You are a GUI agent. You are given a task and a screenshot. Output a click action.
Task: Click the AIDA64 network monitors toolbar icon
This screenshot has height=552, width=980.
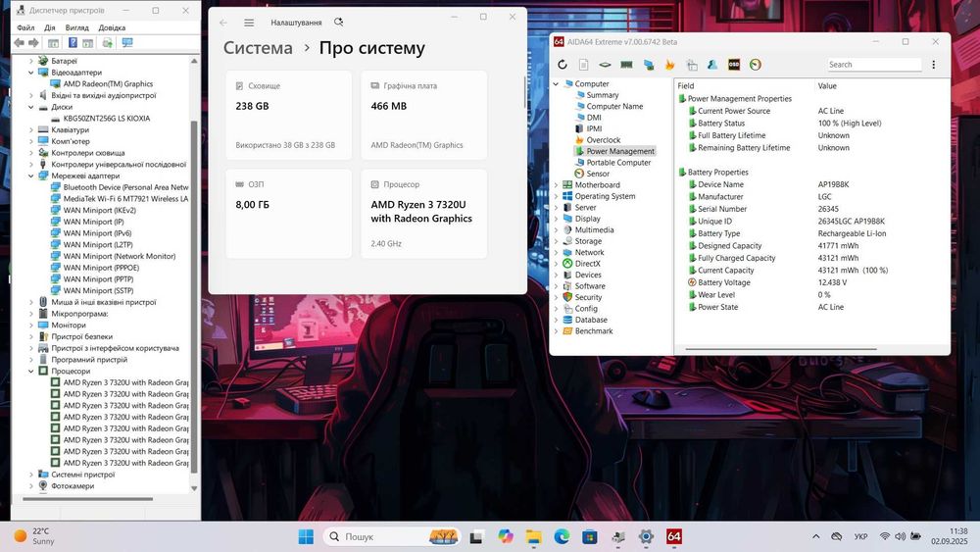click(648, 65)
